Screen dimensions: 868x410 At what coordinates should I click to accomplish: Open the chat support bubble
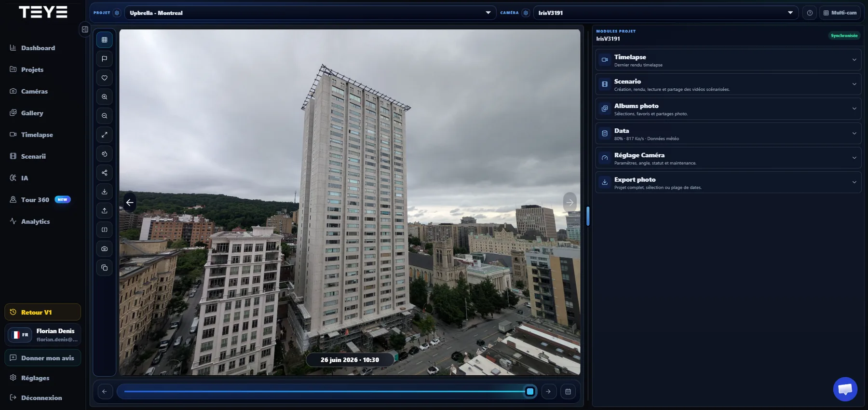point(845,389)
